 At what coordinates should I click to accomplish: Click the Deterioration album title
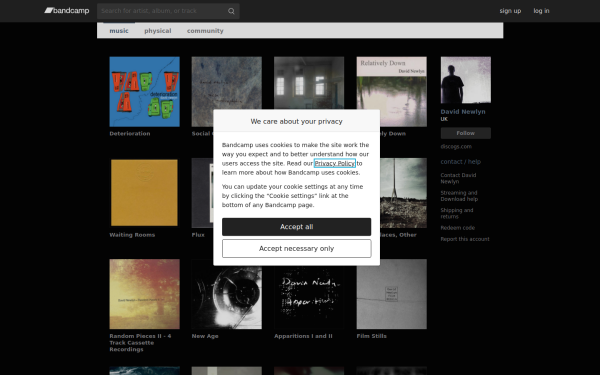tap(130, 134)
